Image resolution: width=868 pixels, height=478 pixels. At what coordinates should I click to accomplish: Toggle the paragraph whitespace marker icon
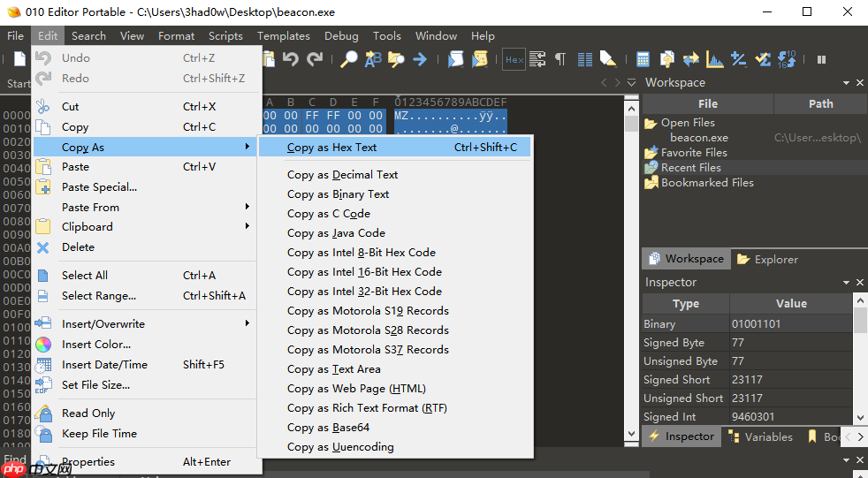(560, 59)
